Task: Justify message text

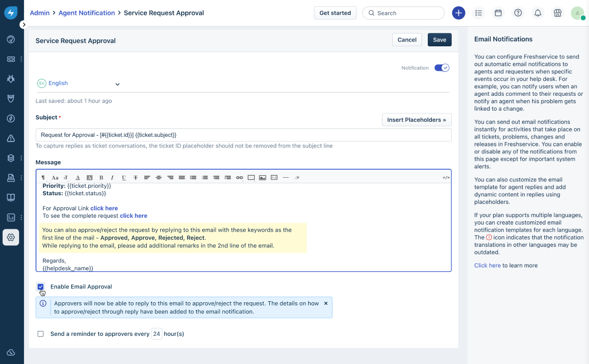Action: (x=182, y=178)
